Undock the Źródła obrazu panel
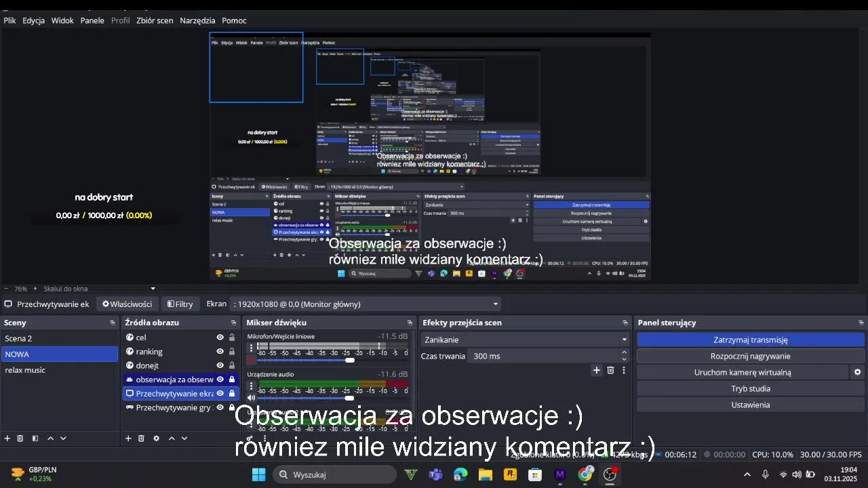868x488 pixels. tap(234, 323)
